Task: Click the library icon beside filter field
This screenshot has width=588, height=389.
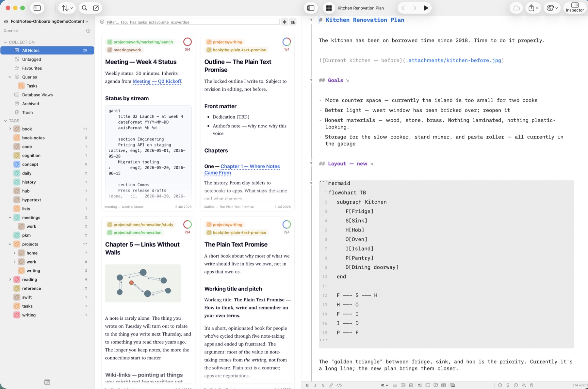Action: pyautogui.click(x=293, y=22)
